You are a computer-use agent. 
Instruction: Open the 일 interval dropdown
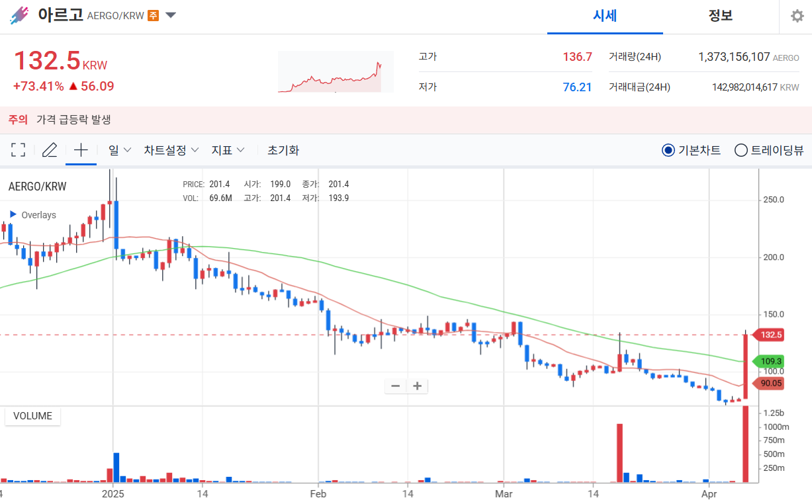[x=120, y=150]
